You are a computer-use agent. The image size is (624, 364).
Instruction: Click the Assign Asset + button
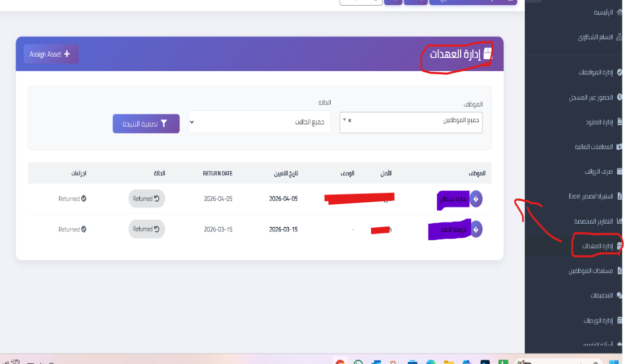(x=50, y=54)
